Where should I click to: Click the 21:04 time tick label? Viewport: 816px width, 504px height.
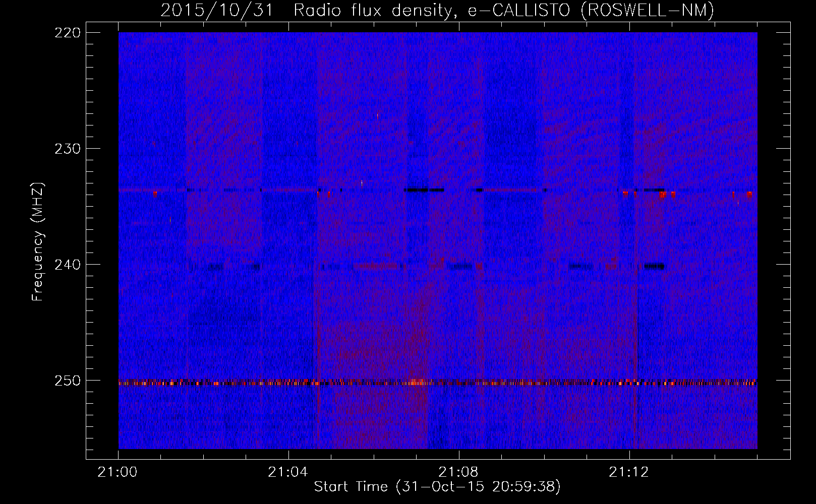[288, 472]
